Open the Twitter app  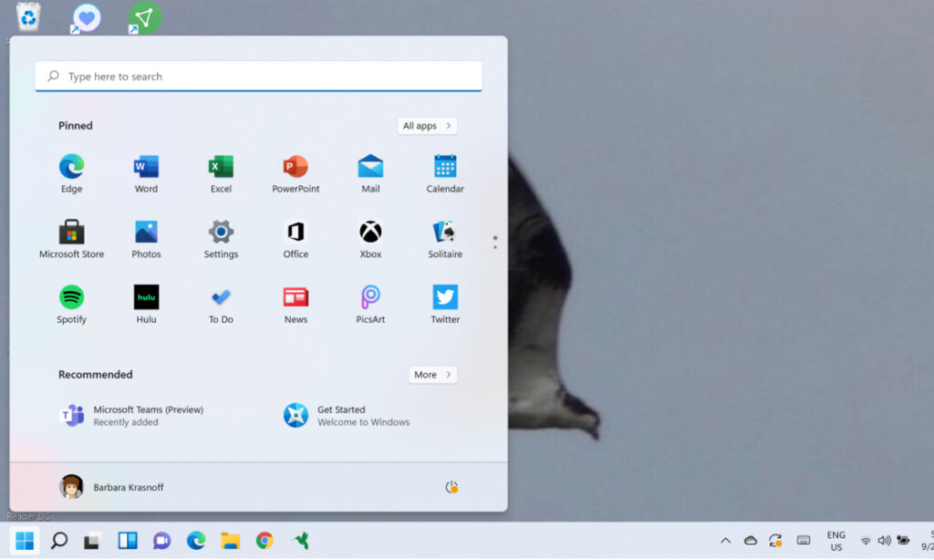(x=445, y=305)
